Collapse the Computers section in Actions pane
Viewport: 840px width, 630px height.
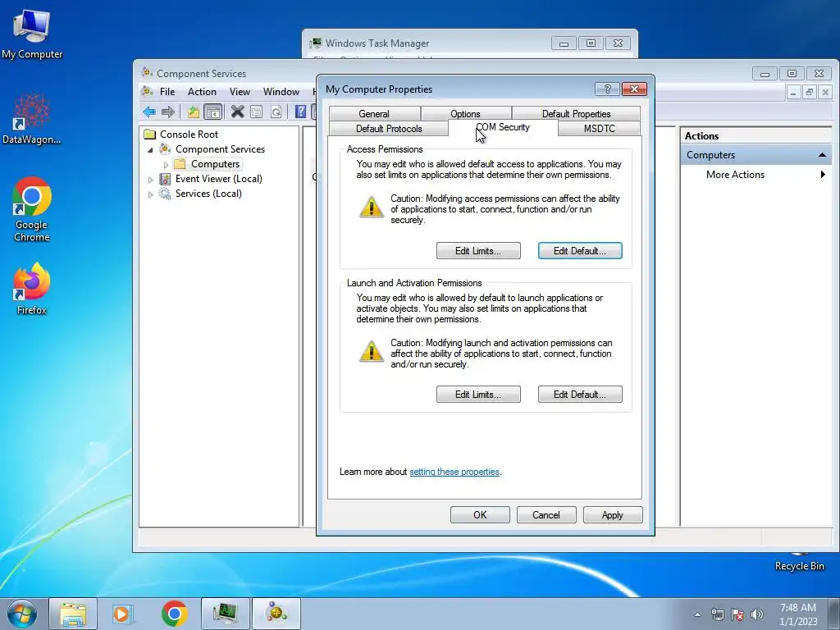pyautogui.click(x=822, y=155)
